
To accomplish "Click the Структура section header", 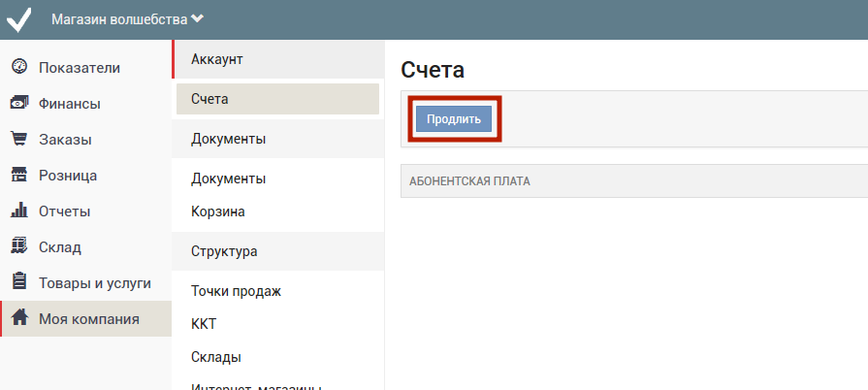I will (224, 251).
